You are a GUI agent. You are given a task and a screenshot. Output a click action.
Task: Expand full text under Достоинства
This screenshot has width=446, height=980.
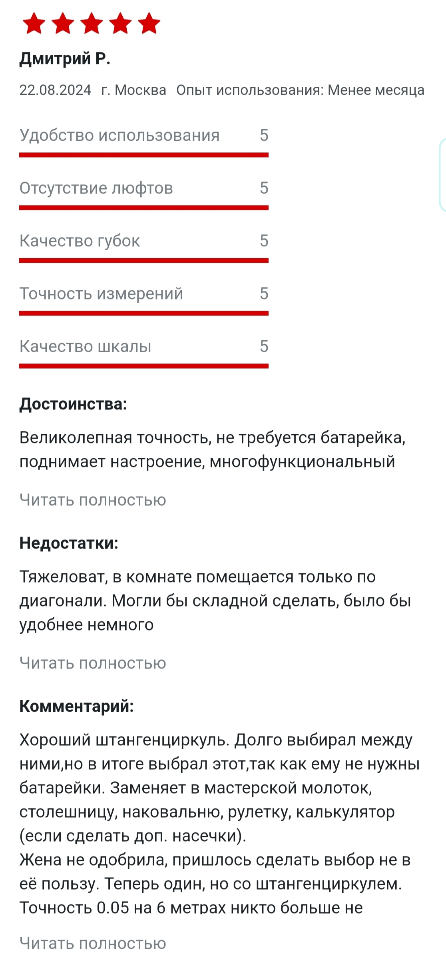[x=93, y=500]
